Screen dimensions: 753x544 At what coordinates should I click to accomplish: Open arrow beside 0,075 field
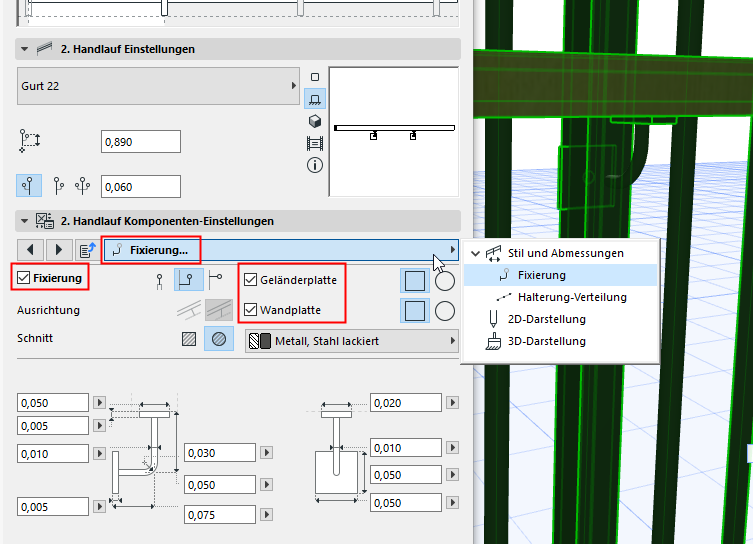(267, 515)
